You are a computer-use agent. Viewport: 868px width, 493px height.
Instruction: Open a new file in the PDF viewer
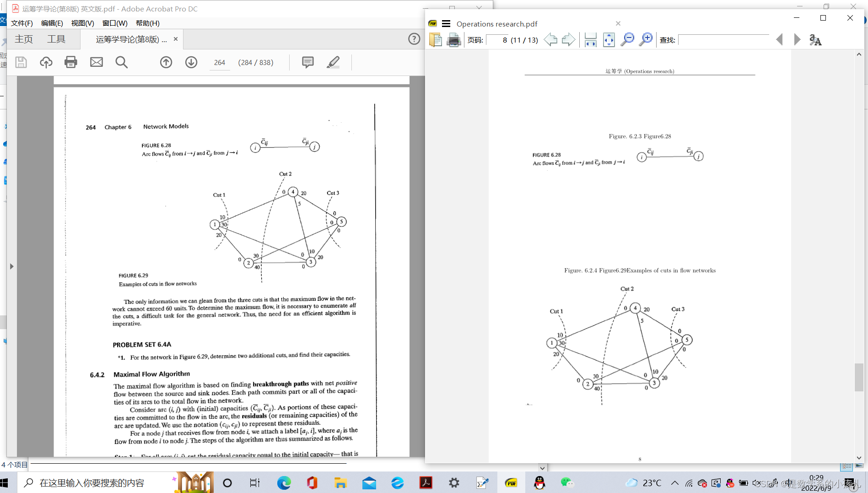click(436, 40)
